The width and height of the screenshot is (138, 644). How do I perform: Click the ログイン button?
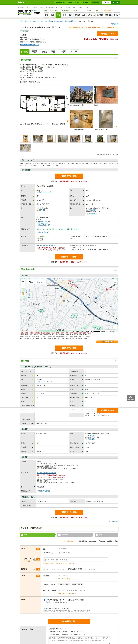(115, 2)
